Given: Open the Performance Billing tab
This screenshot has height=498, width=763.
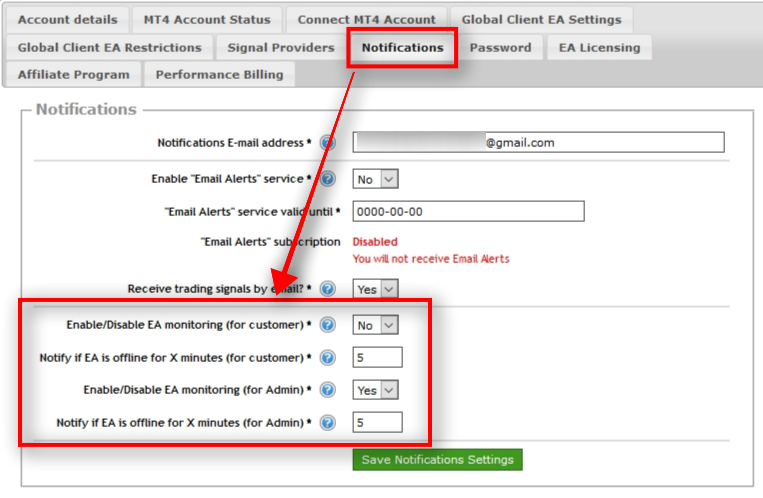Looking at the screenshot, I should click(x=219, y=74).
